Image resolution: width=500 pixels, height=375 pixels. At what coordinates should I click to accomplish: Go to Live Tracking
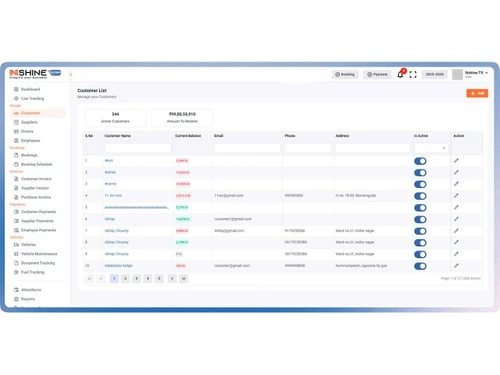point(32,98)
